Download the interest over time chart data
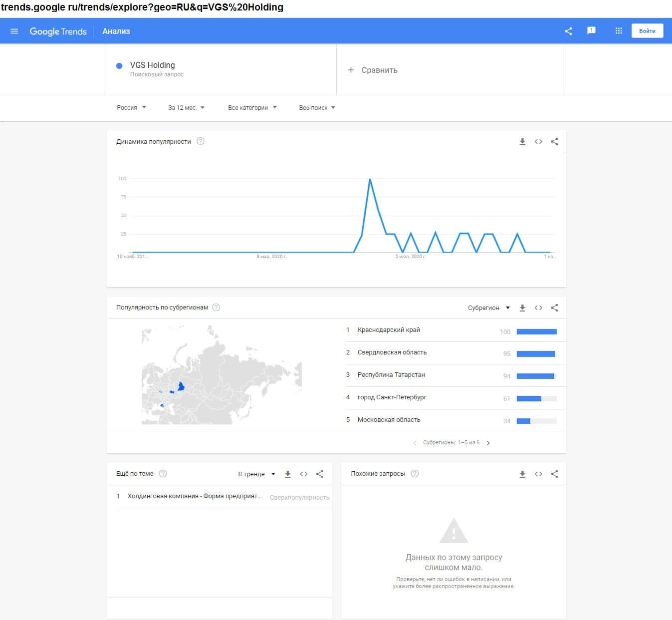The width and height of the screenshot is (672, 620). point(522,142)
